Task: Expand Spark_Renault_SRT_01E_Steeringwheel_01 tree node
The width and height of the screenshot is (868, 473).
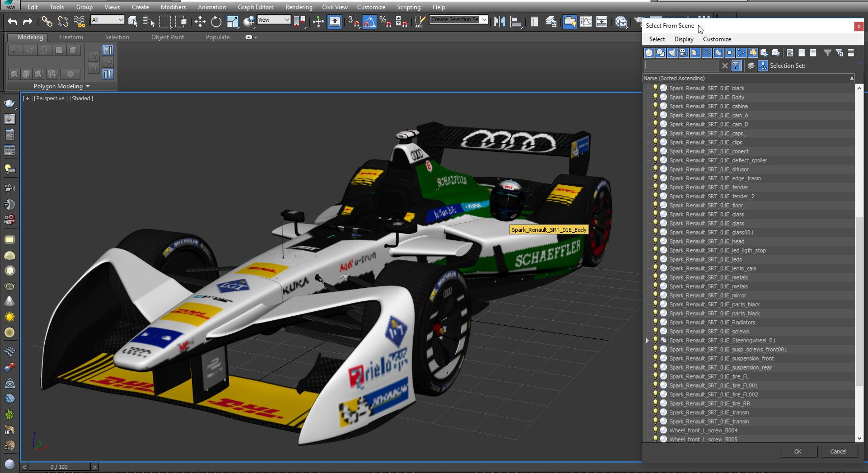Action: coord(647,341)
